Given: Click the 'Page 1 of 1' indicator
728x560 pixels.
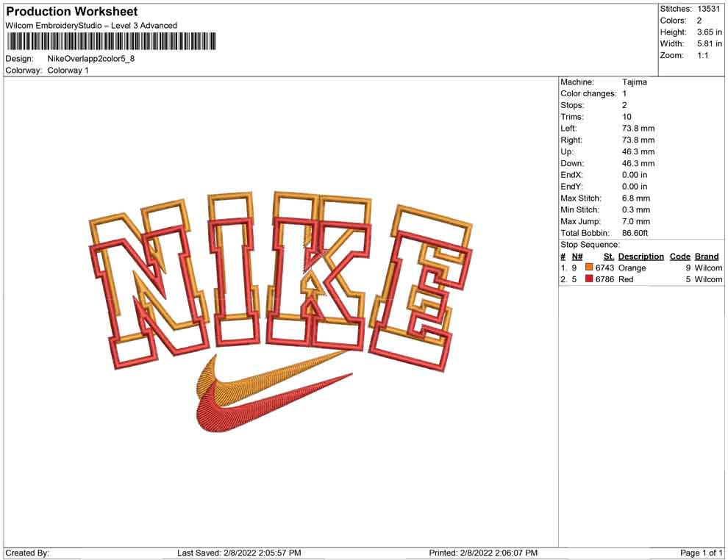Looking at the screenshot, I should (x=701, y=553).
